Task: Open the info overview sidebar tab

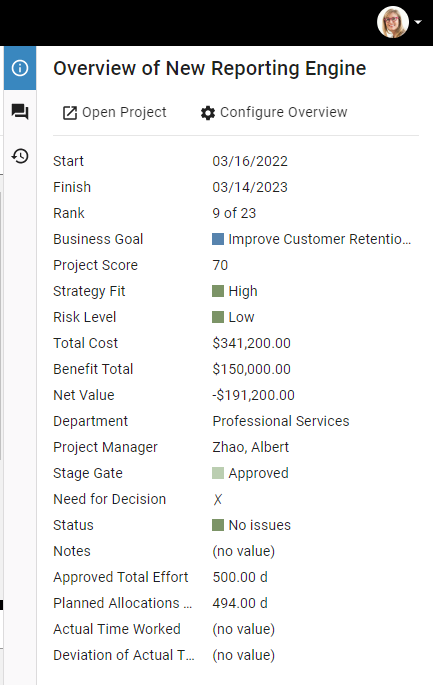Action: pyautogui.click(x=20, y=68)
